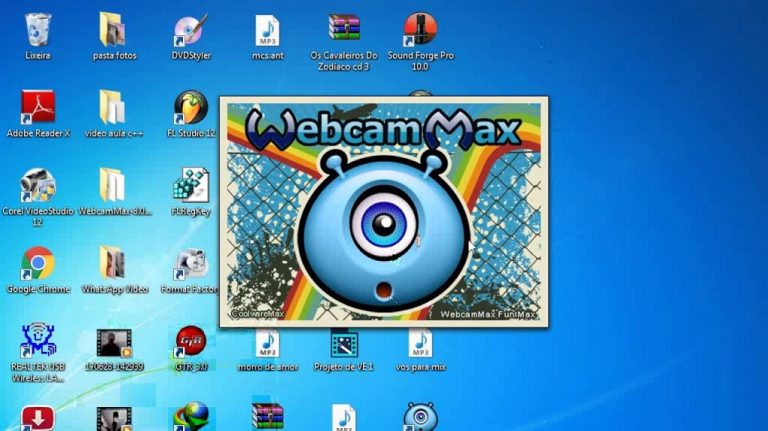Select the WebcamMax 8.0 folder
Image resolution: width=768 pixels, height=431 pixels.
click(113, 187)
